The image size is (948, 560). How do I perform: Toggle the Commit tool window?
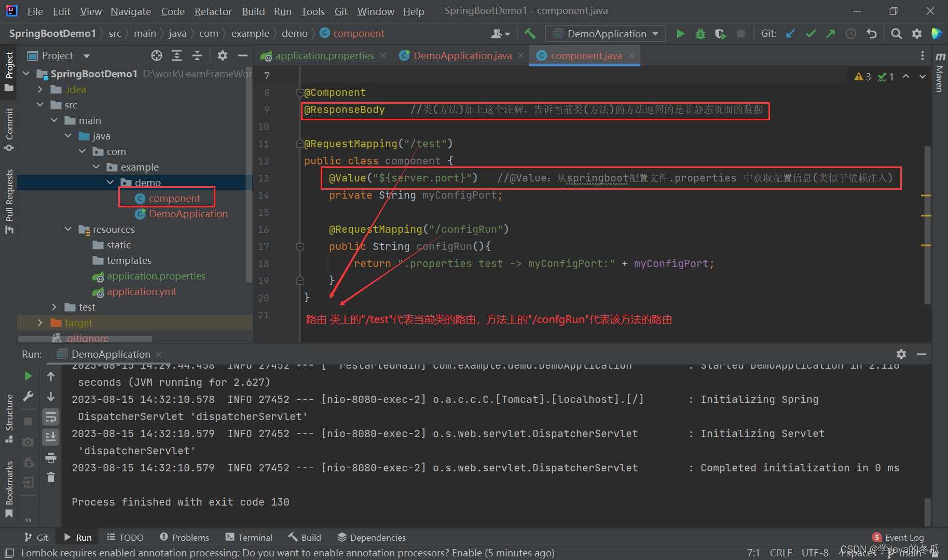coord(9,130)
